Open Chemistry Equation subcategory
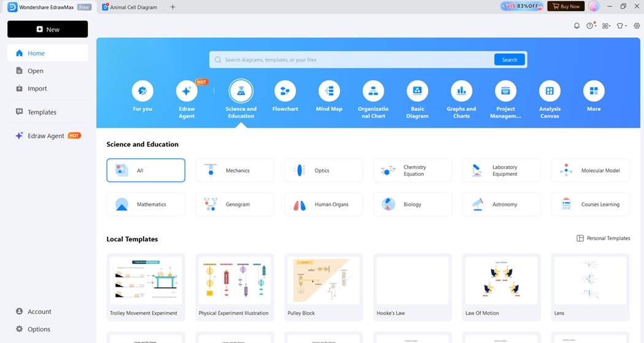This screenshot has width=644, height=343. 412,170
